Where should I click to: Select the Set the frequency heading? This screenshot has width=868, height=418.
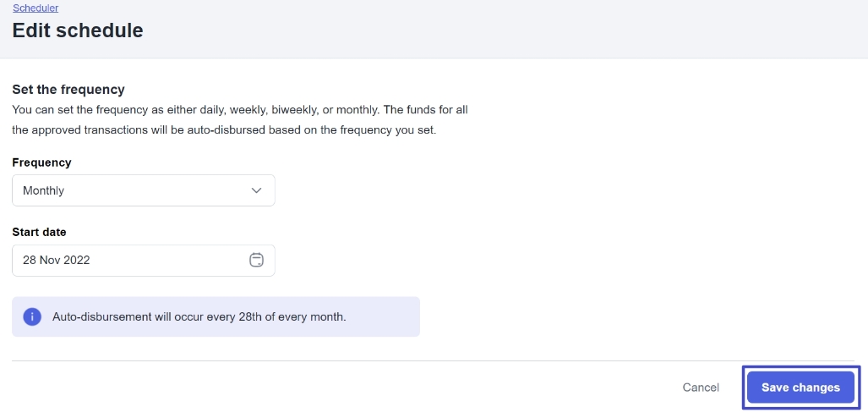click(x=68, y=89)
